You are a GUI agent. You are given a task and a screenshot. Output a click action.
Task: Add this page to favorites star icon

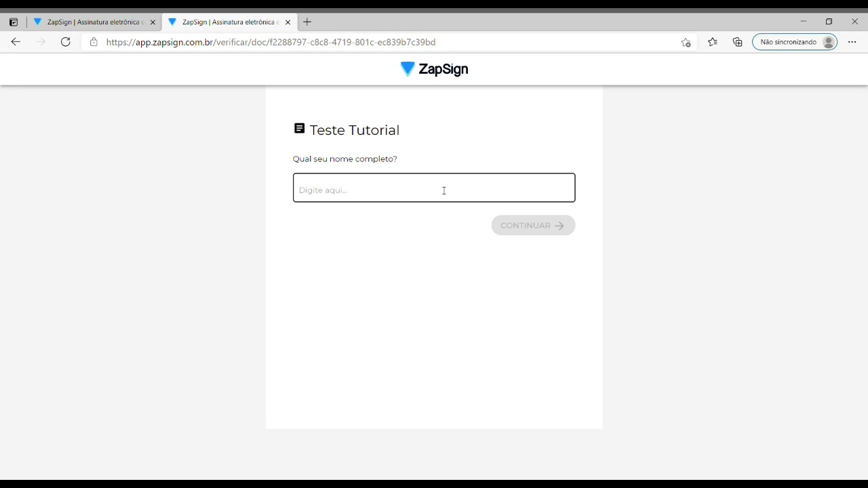tap(686, 42)
